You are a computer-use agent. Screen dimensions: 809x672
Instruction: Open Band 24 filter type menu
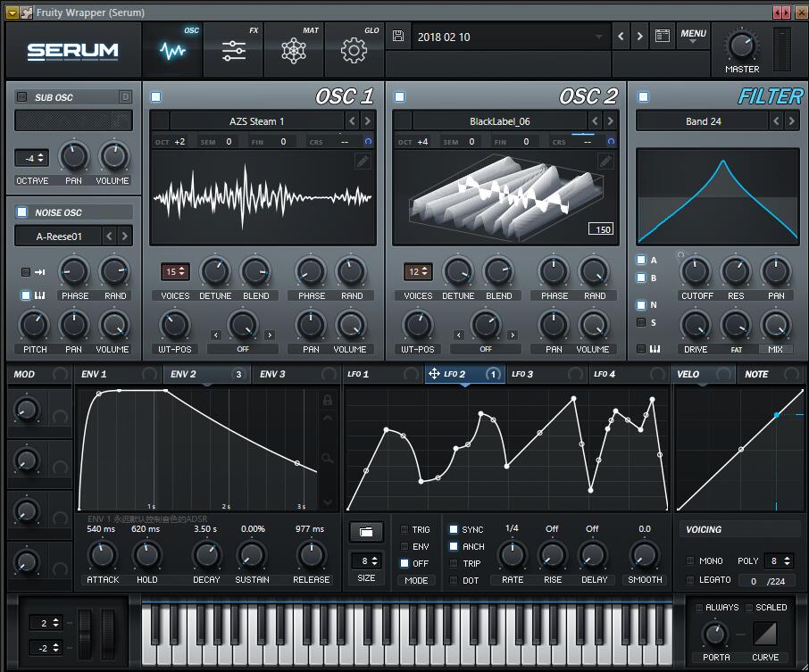[703, 121]
